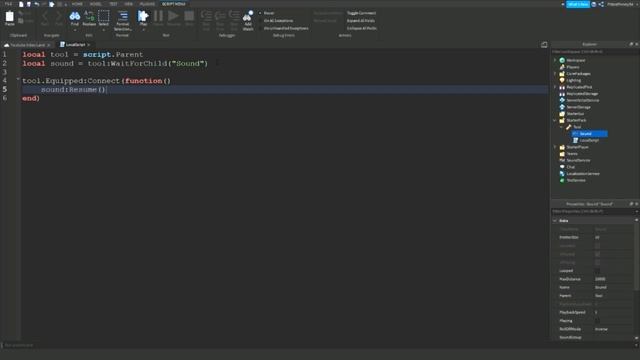Select LocalScript under Tool

(x=589, y=140)
